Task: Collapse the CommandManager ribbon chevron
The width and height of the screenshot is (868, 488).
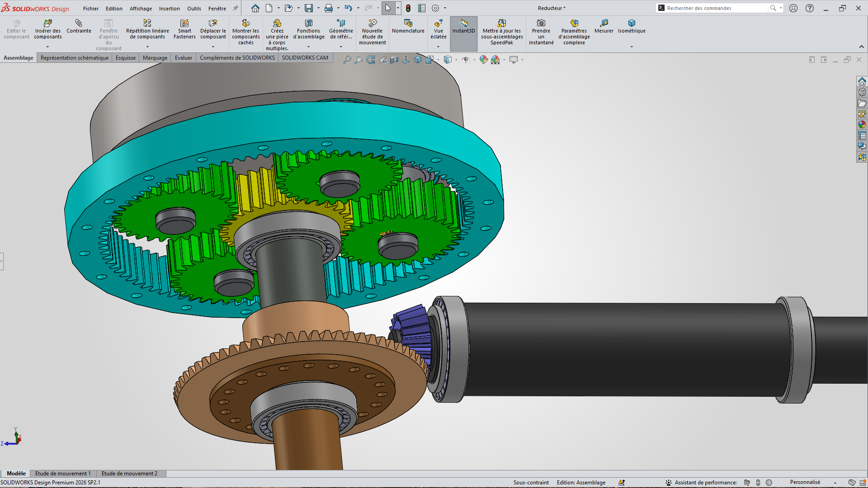Action: [862, 47]
